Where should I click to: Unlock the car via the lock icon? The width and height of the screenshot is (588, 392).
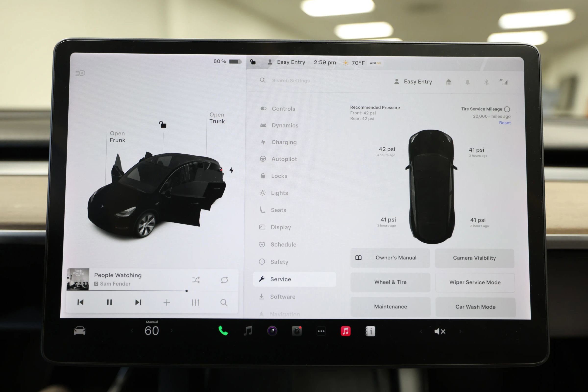[253, 62]
